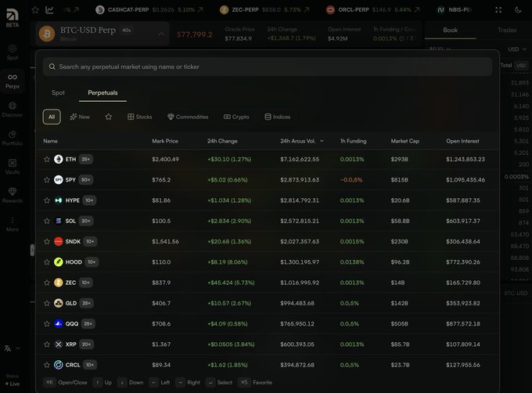Open the Perps sidebar section
Viewport: 532px width, 393px height.
13,81
